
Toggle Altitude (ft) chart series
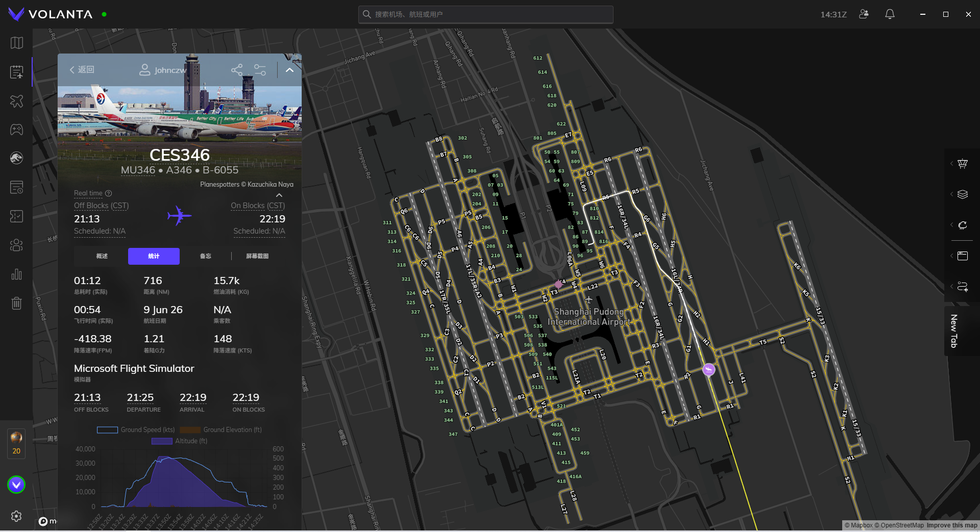tap(179, 441)
